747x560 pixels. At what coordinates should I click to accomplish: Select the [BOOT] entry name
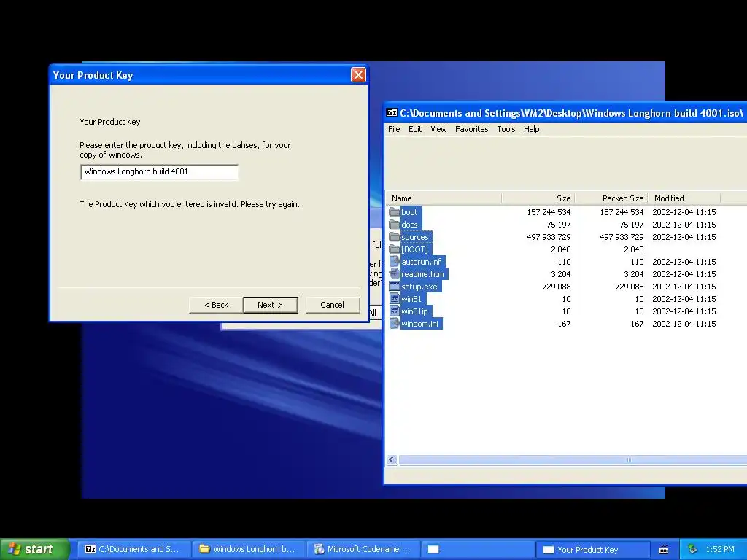[414, 249]
